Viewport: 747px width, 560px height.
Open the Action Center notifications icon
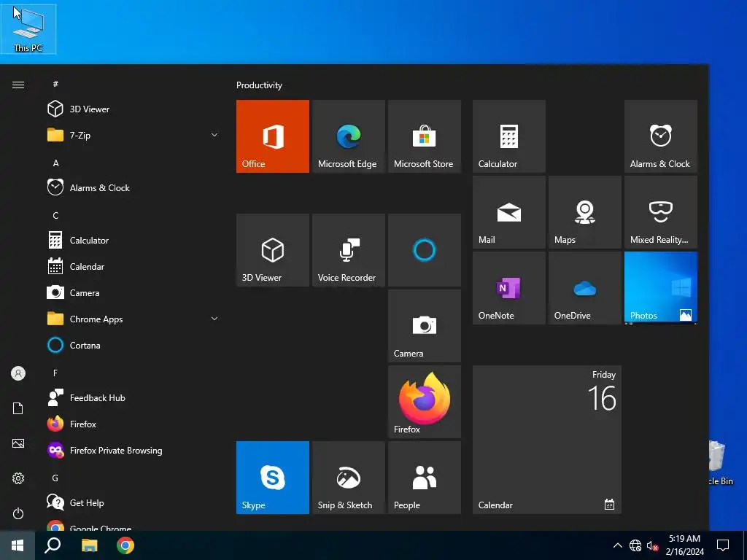point(723,545)
